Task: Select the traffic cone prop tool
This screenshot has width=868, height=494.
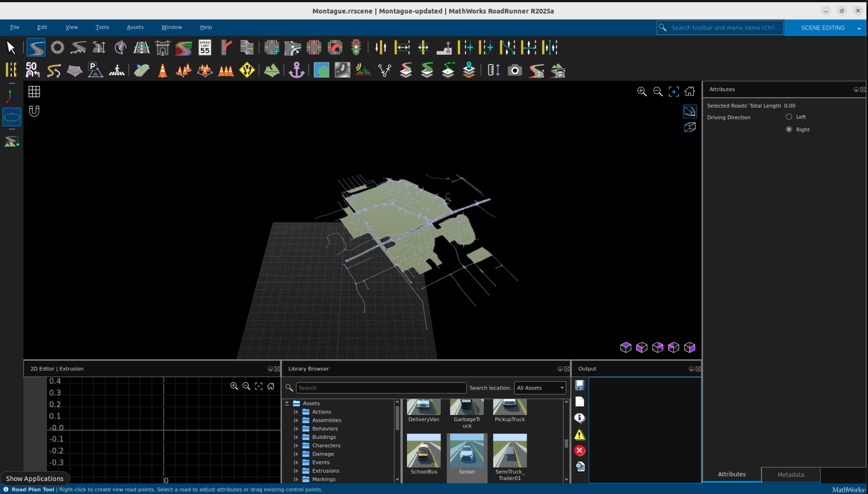Action: (163, 70)
